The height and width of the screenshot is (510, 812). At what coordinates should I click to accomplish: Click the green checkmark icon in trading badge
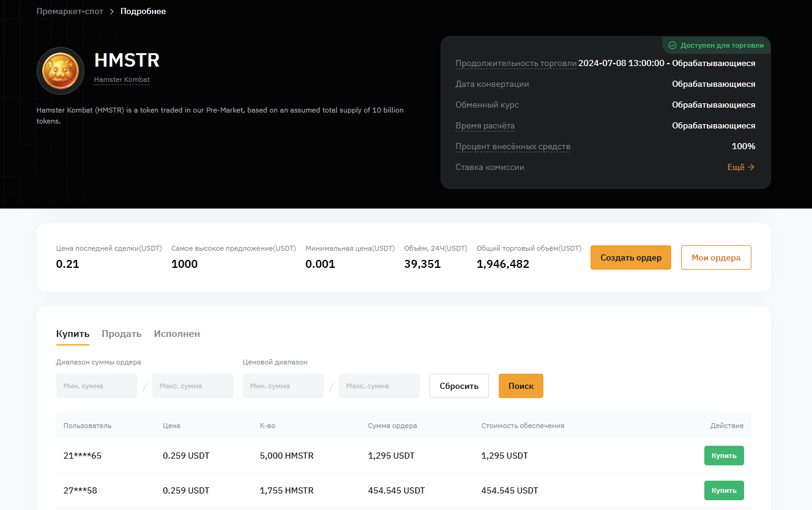(x=672, y=45)
